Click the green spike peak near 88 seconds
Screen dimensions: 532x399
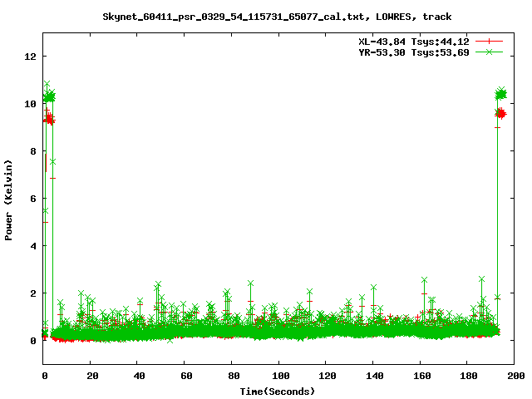251,283
